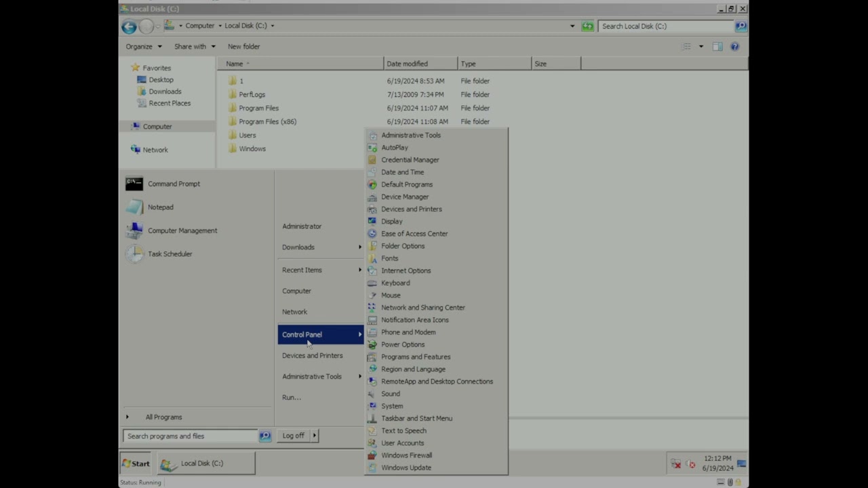This screenshot has width=868, height=488.
Task: Click Devices and Printers in Start menu
Action: click(x=313, y=355)
